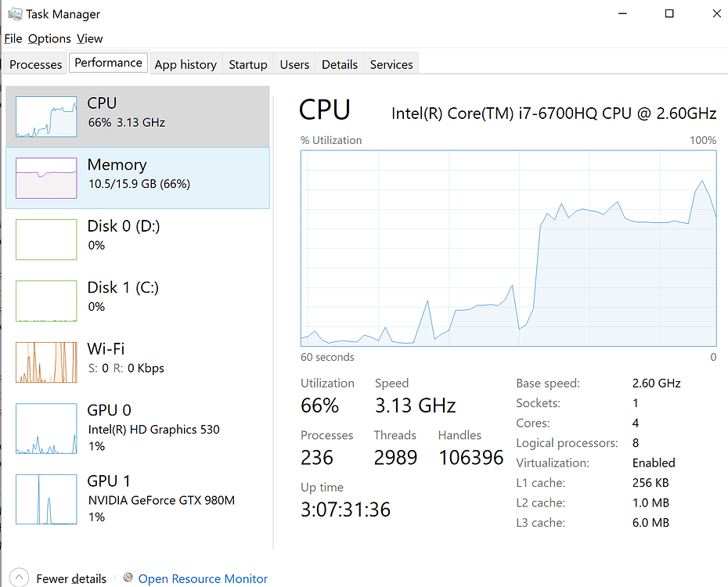This screenshot has height=587, width=728.
Task: Click the Resource Monitor icon at bottom
Action: [128, 578]
